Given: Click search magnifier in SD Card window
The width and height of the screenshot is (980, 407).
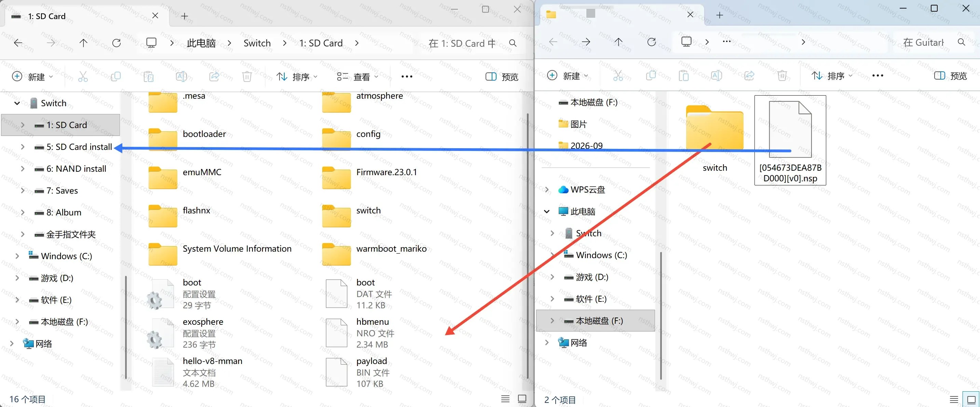Looking at the screenshot, I should click(513, 43).
